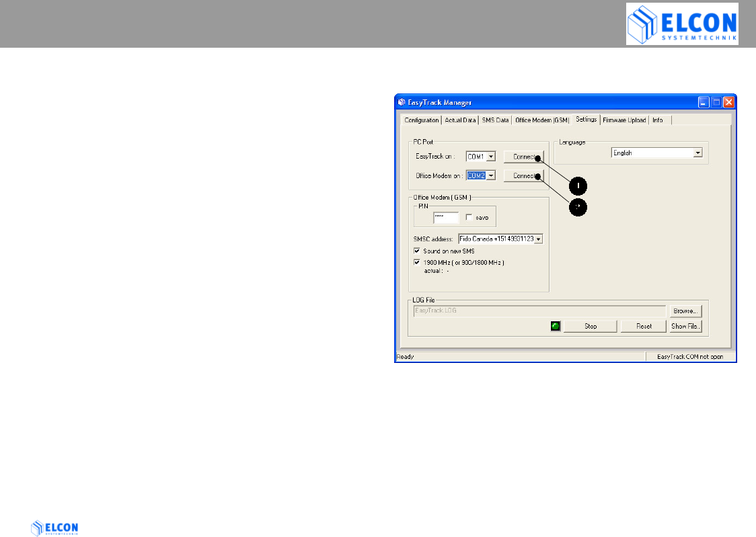756x537 pixels.
Task: Toggle the PIN save checkbox
Action: click(469, 217)
